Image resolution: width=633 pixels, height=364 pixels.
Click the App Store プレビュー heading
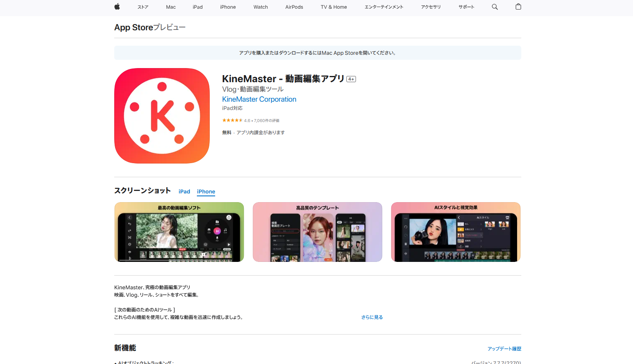(x=150, y=27)
